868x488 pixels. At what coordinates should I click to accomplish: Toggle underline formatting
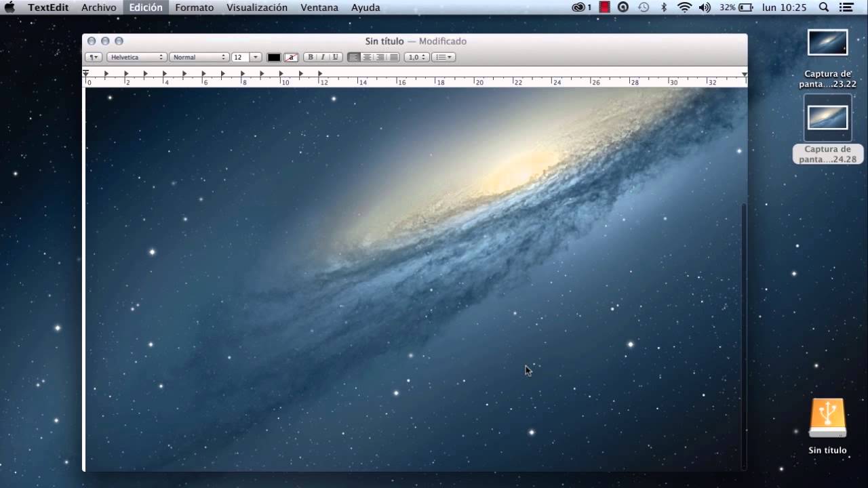(335, 58)
